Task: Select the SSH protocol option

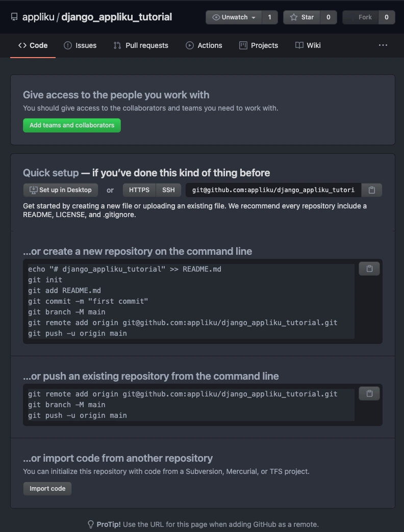Action: [168, 190]
